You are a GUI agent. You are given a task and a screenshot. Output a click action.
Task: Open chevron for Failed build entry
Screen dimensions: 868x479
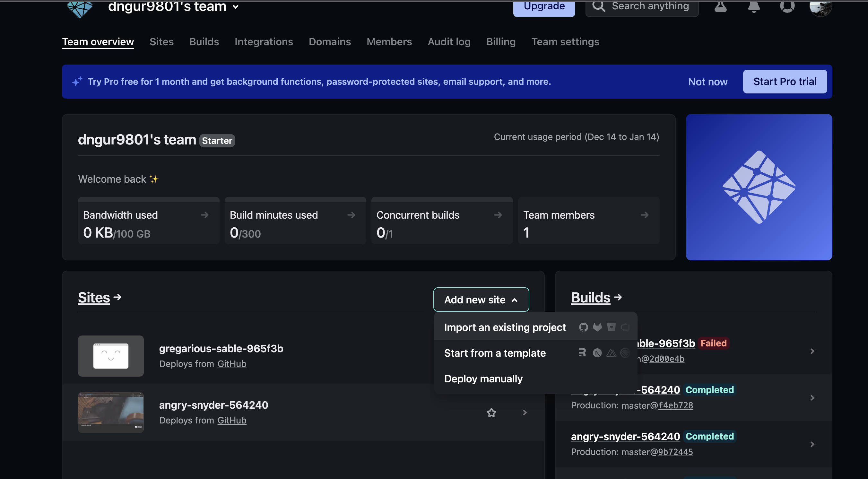click(812, 351)
